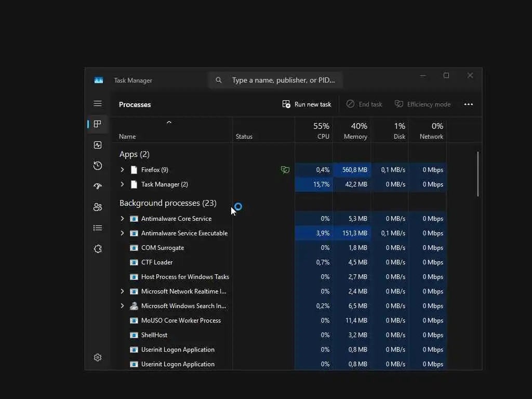Click the COM Surrogate process icon
Viewport: 532px width, 399px height.
click(134, 248)
